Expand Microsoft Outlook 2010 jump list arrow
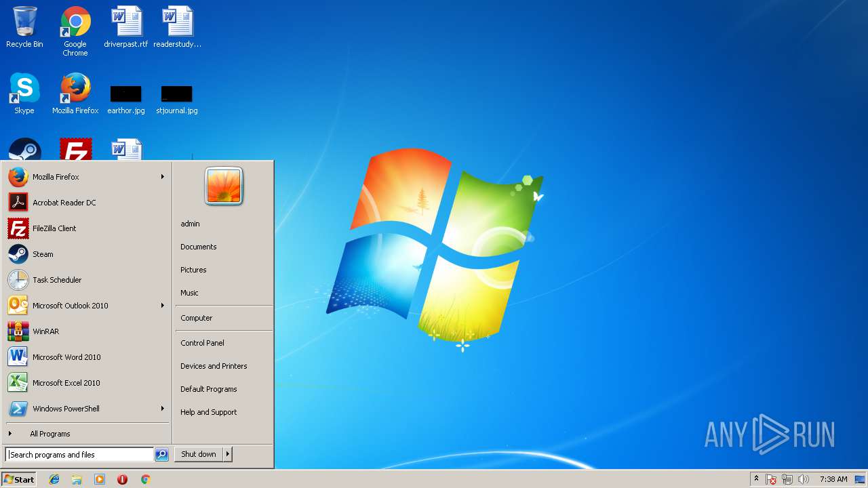 (x=162, y=306)
